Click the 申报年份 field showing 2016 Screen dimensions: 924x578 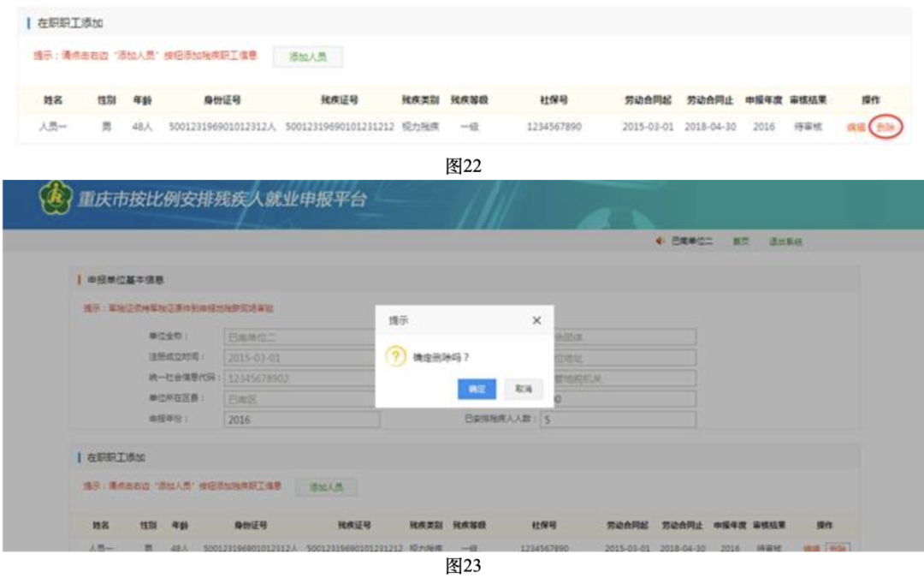click(301, 420)
